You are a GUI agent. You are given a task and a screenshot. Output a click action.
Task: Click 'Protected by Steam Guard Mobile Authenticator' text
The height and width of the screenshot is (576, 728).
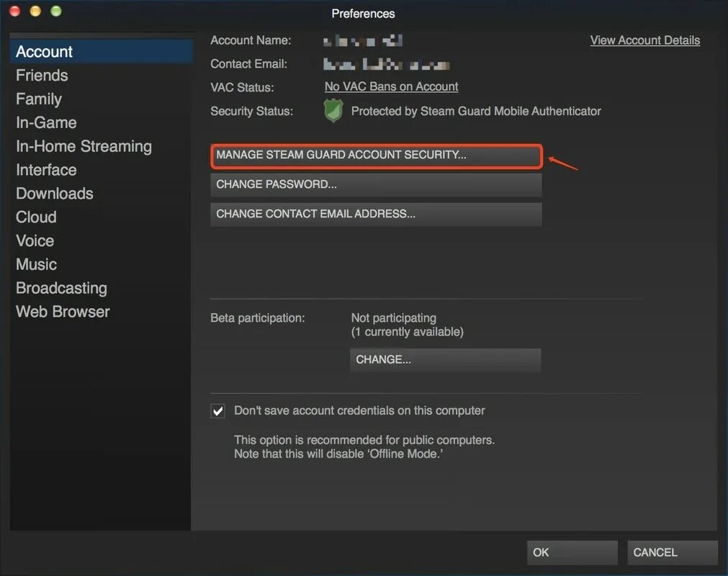coord(476,112)
